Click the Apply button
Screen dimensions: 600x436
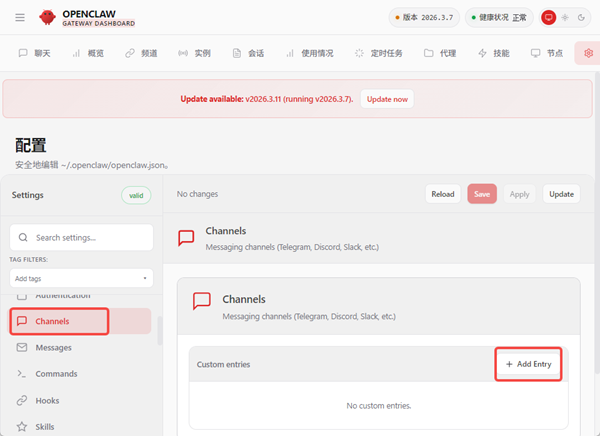tap(519, 194)
